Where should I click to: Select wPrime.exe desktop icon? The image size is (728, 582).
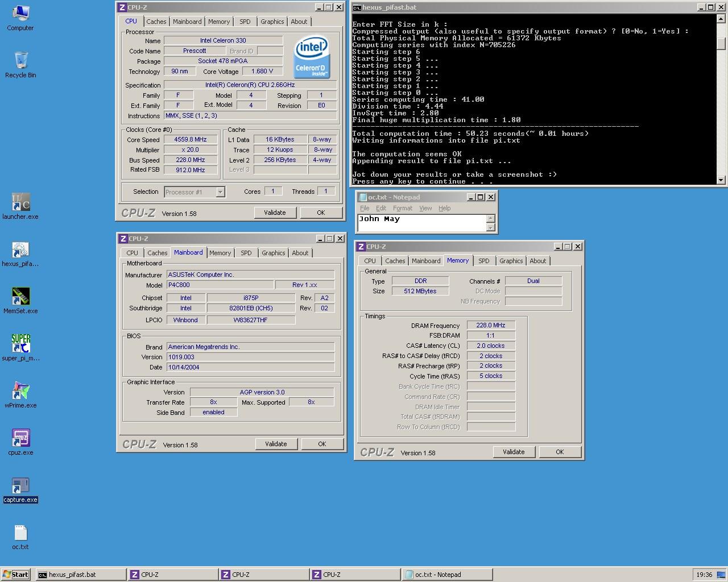coord(20,395)
